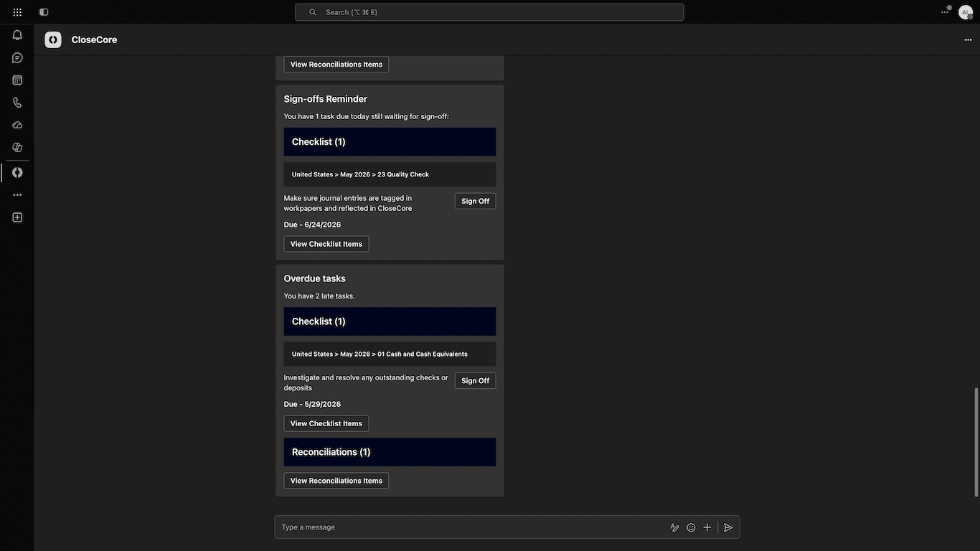
Task: Open the Chat icon in sidebar
Action: [x=17, y=57]
